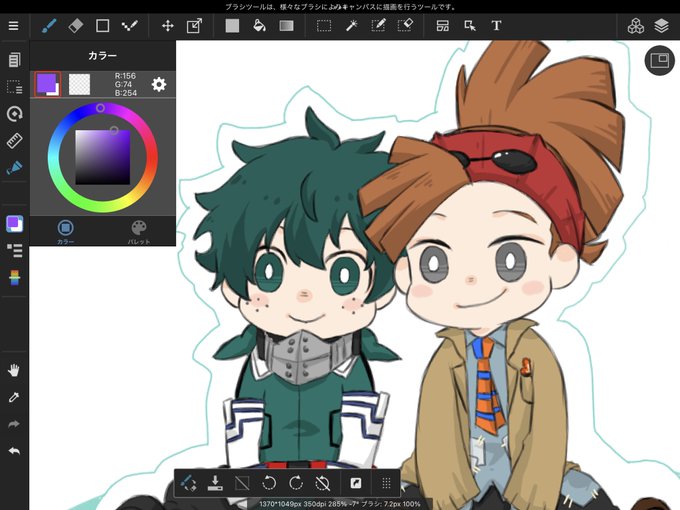Toggle the Color panel from the sidebar
This screenshot has width=680, height=510.
(14, 224)
